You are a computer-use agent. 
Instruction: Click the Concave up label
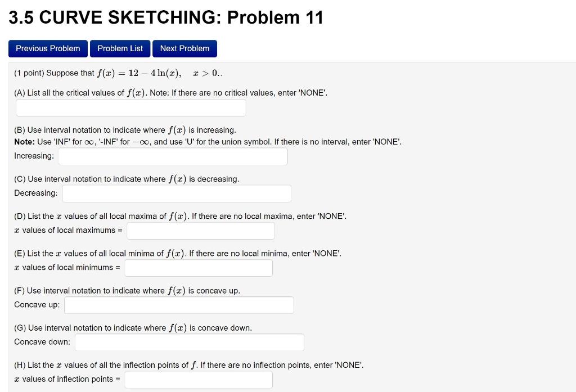click(37, 304)
